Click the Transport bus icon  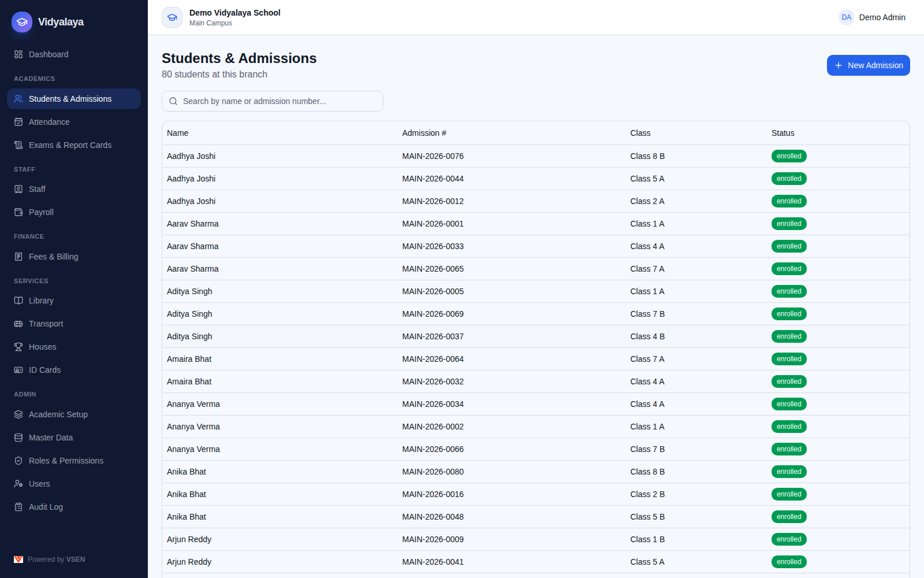click(18, 324)
